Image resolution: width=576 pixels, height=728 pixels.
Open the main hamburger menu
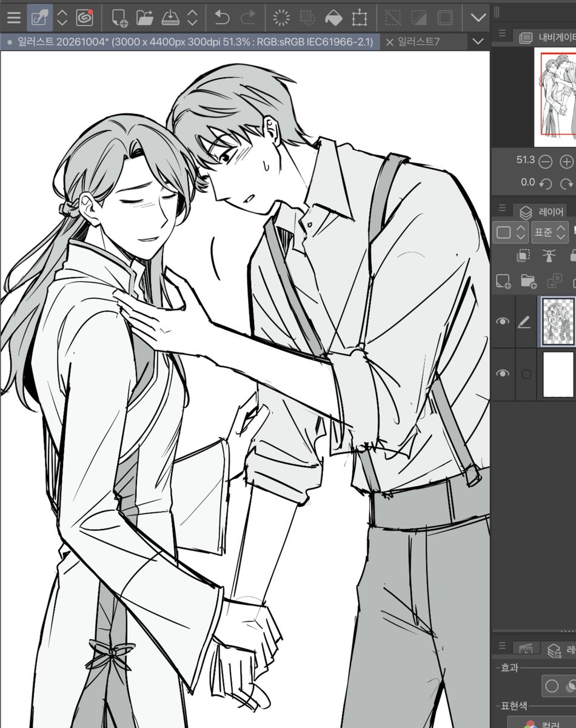click(13, 18)
